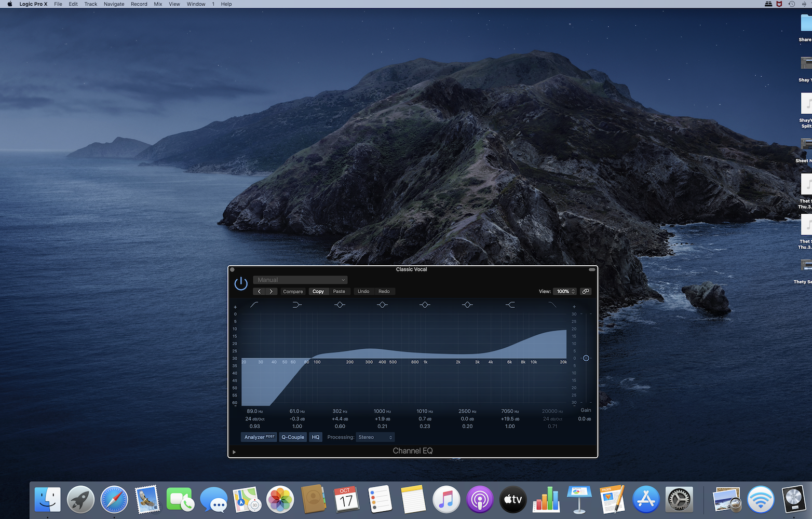Open Contacts from the dock
This screenshot has width=812, height=519.
point(313,500)
